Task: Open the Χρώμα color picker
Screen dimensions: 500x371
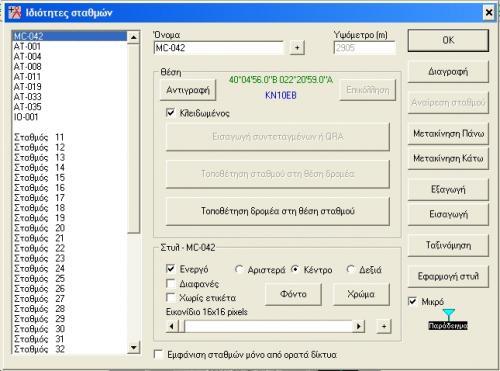Action: click(x=361, y=294)
